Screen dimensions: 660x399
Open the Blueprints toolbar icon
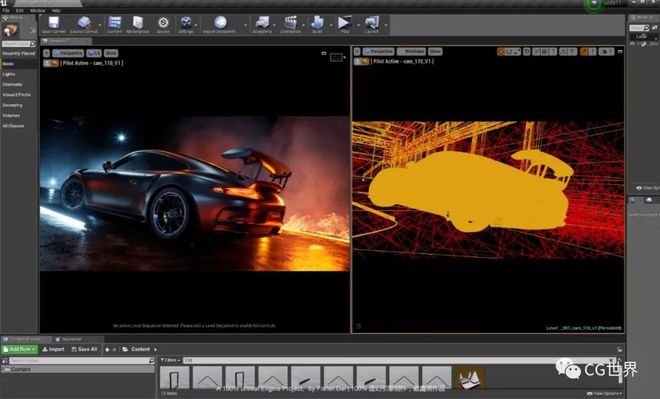click(263, 23)
